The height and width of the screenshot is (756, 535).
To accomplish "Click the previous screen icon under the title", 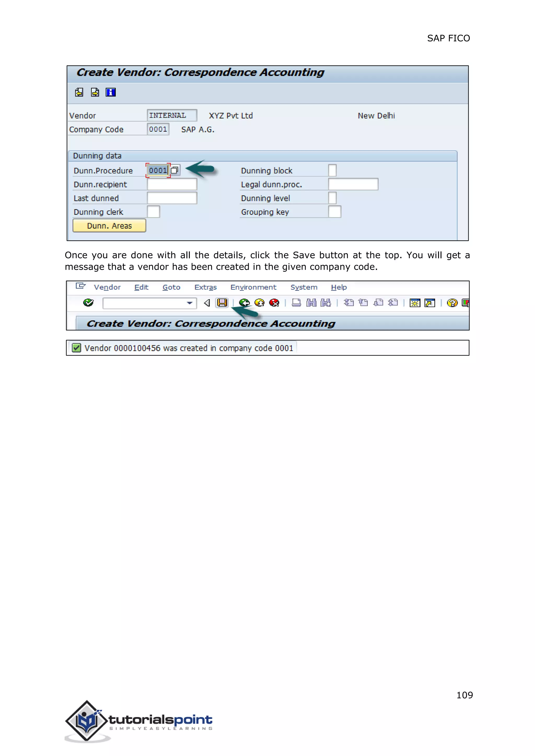I will tap(79, 92).
